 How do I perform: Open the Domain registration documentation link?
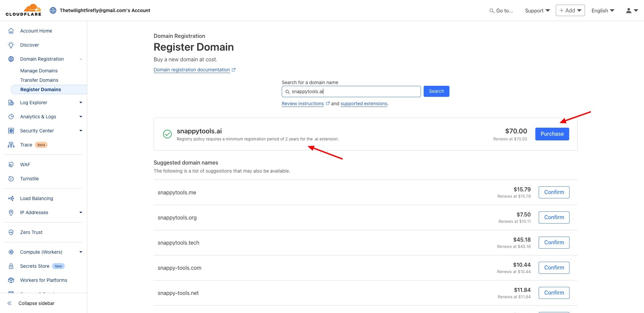tap(192, 70)
